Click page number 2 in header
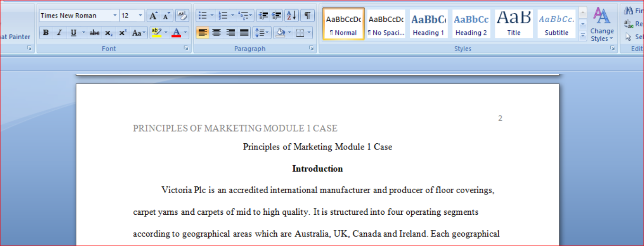This screenshot has height=246, width=644. pos(500,118)
